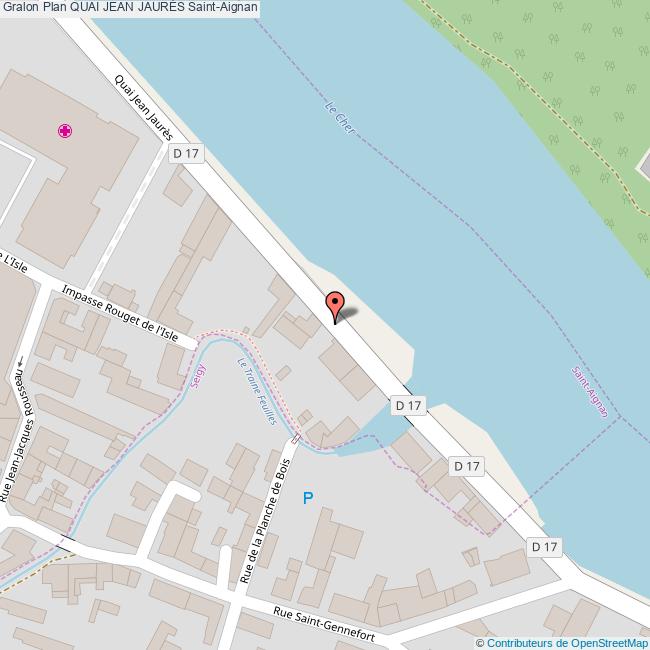
Task: Click the Plan QUAI JEAN JAURÈS Saint-Aignan title
Action: 150,7
